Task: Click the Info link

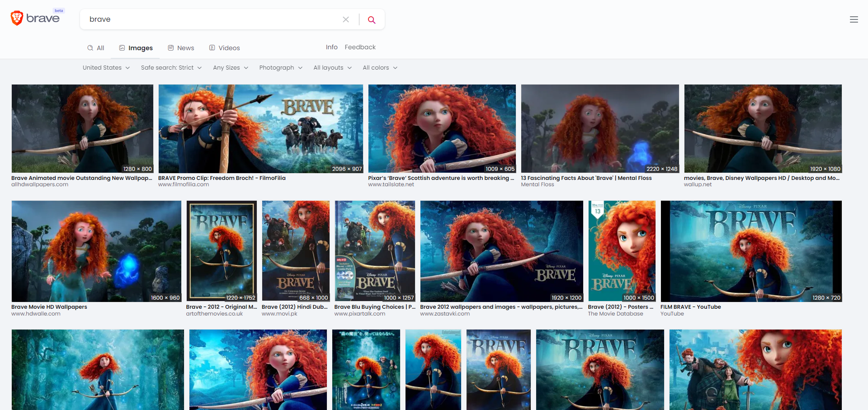Action: (332, 47)
